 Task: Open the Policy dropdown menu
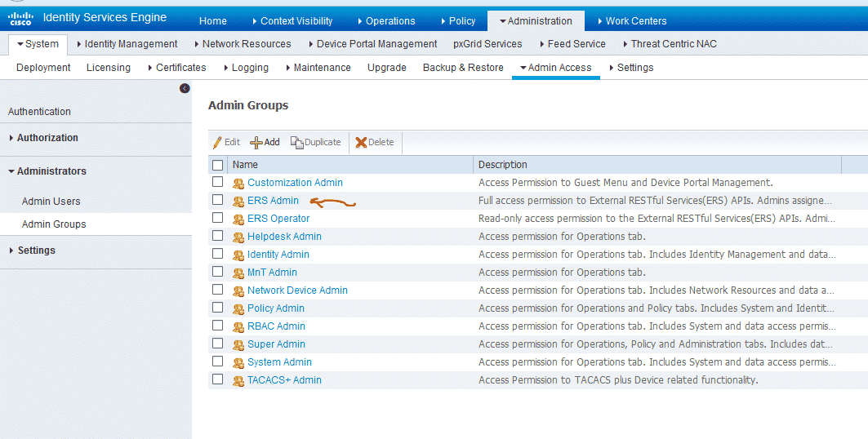point(458,21)
